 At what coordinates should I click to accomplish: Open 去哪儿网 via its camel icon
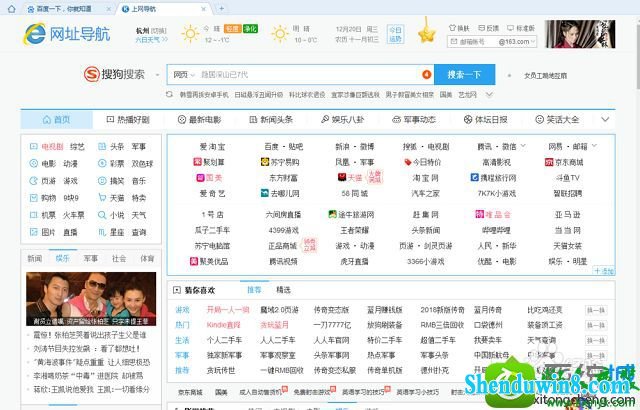264,193
